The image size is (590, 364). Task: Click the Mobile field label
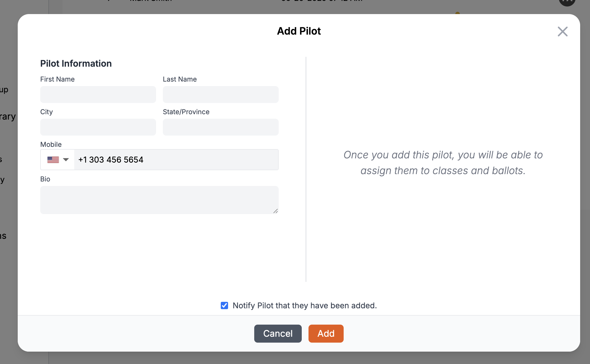[51, 144]
